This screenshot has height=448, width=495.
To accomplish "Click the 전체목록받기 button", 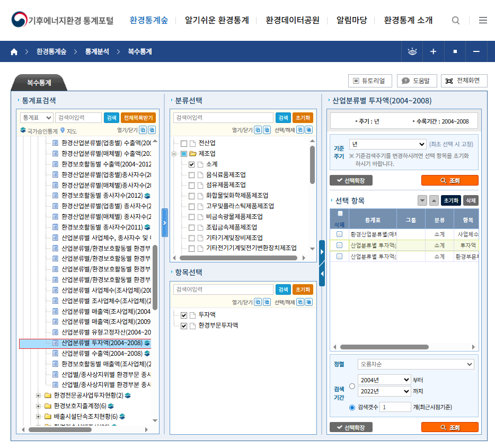I will pos(138,118).
